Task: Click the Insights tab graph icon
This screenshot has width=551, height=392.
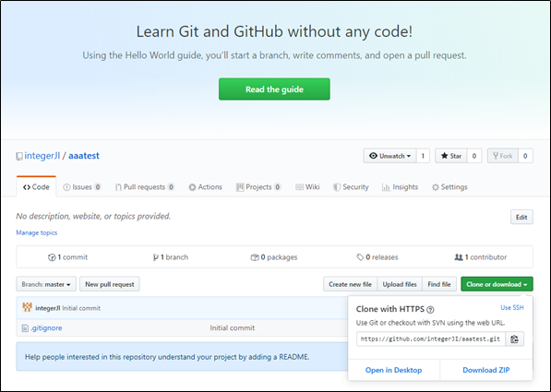Action: click(x=386, y=187)
